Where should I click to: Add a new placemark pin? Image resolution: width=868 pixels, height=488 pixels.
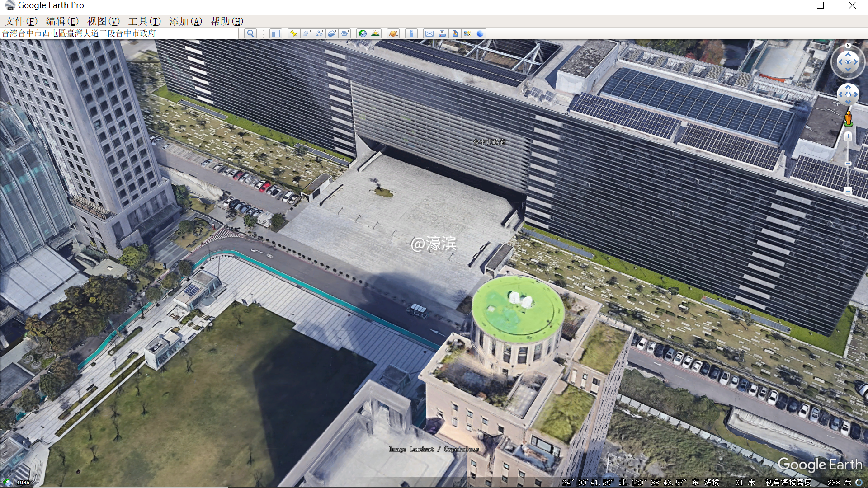(x=294, y=33)
